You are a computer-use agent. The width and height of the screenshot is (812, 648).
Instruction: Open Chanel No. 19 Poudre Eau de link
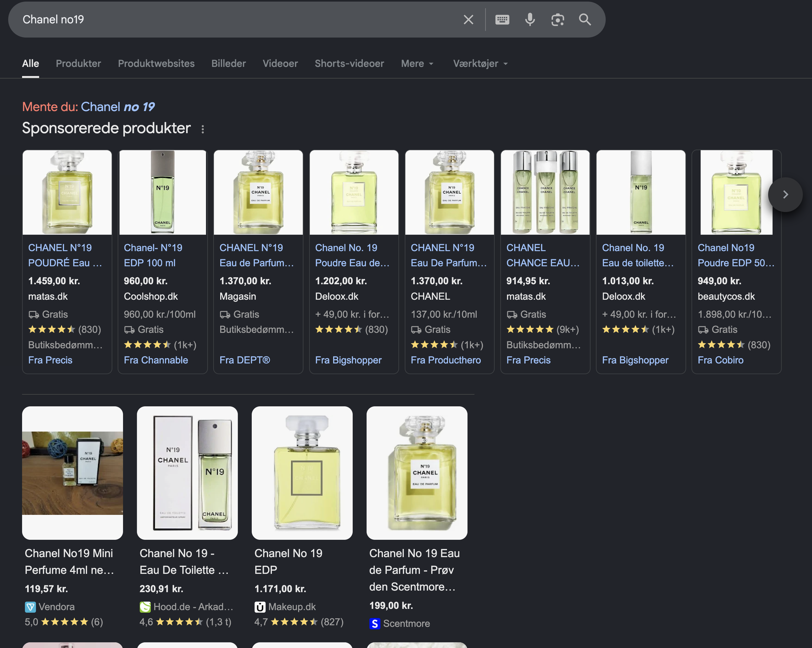click(352, 255)
